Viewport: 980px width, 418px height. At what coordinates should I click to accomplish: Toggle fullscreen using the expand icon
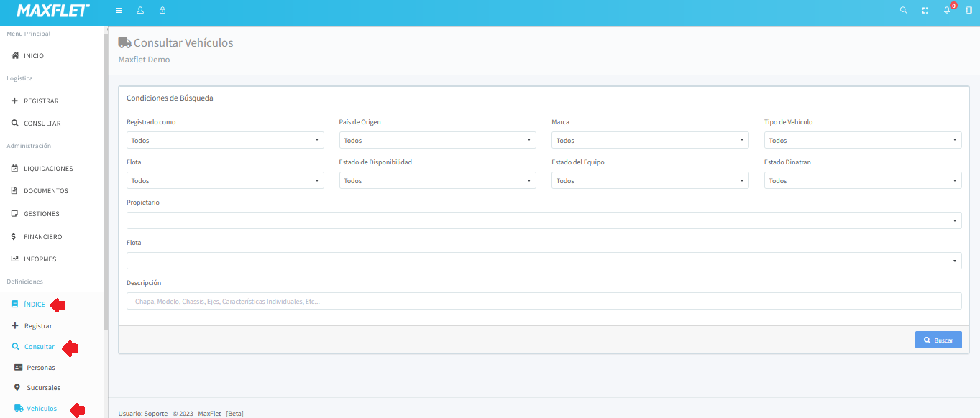[x=925, y=11]
